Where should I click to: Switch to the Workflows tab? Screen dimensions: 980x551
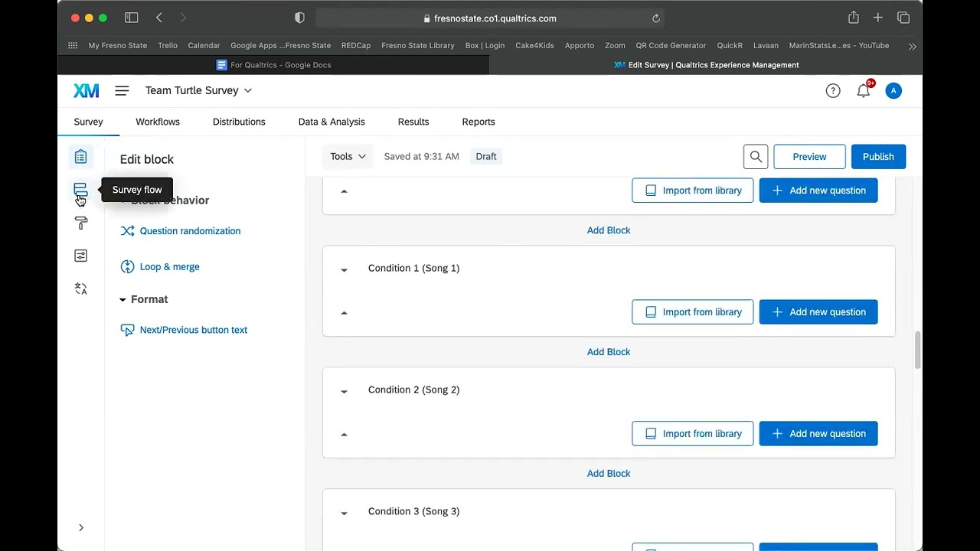click(158, 122)
